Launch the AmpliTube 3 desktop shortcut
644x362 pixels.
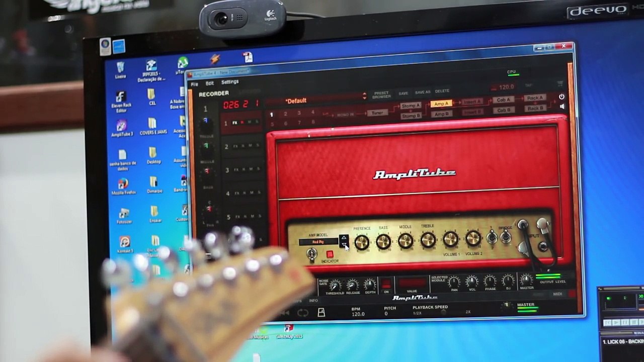[x=122, y=128]
